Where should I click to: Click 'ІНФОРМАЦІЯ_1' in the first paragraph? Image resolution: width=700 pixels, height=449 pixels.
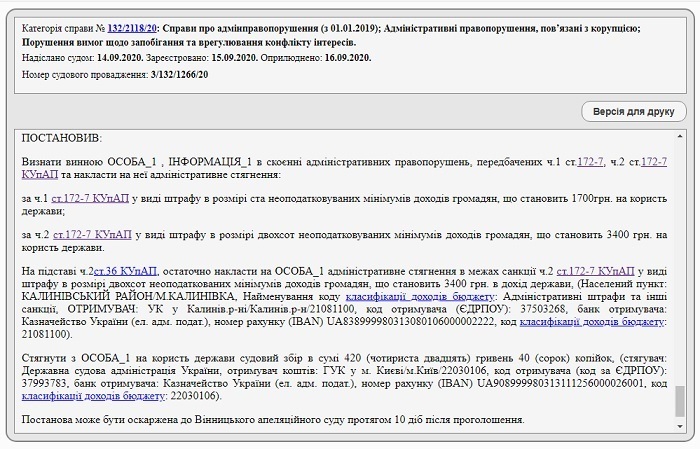tap(209, 162)
